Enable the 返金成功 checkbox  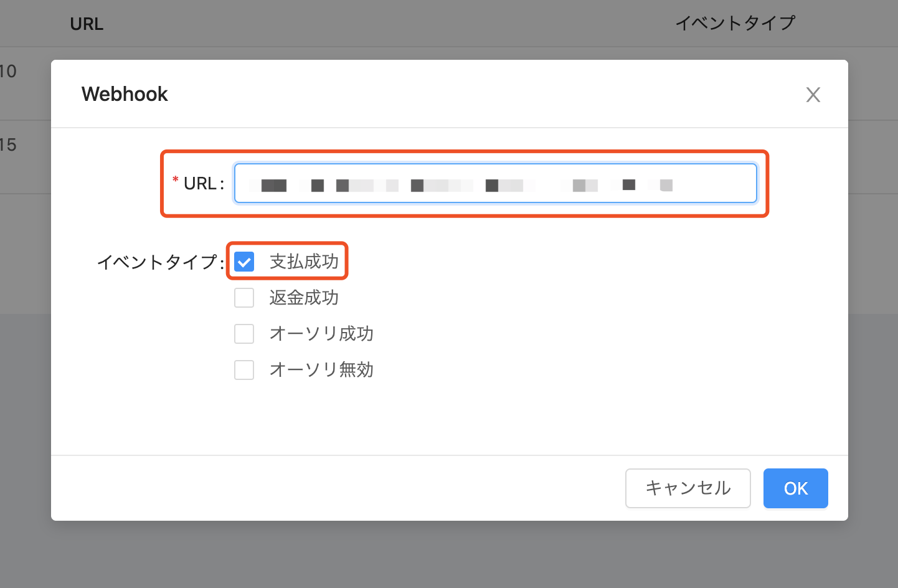click(244, 298)
